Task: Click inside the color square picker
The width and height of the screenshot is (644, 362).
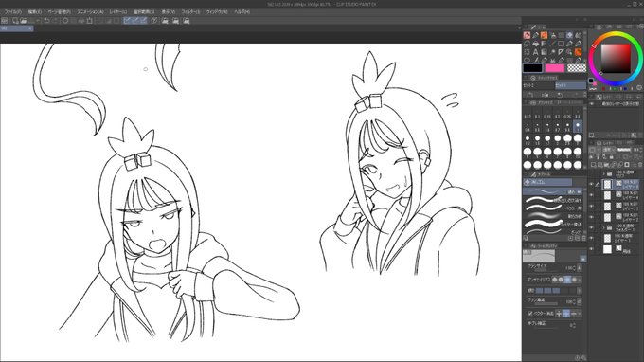Action: point(616,59)
